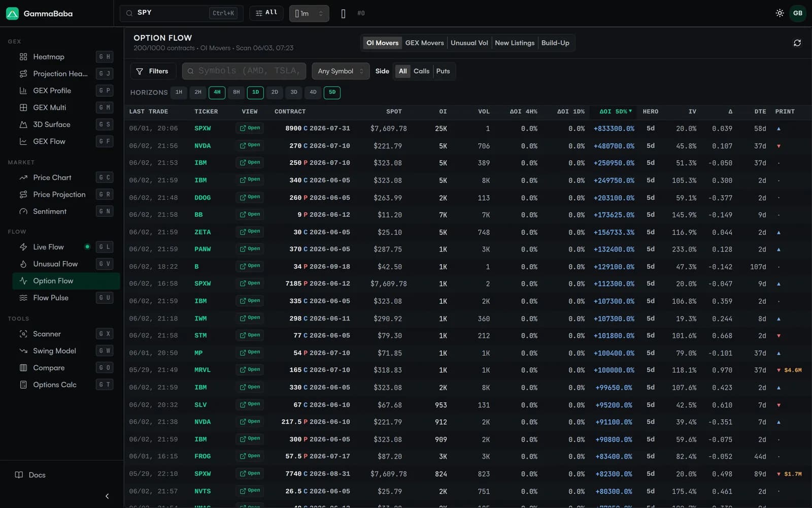Open the Projection Heatmap icon in sidebar
Screen dimensions: 812x508
pyautogui.click(x=23, y=74)
